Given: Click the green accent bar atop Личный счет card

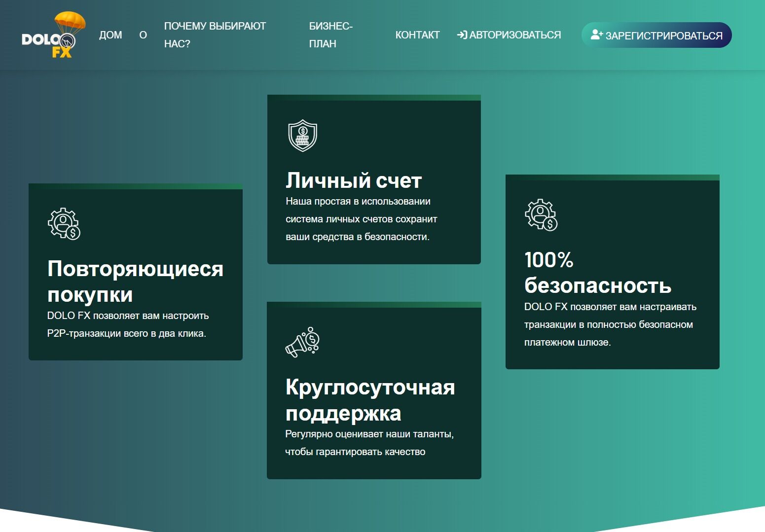Looking at the screenshot, I should coord(373,97).
